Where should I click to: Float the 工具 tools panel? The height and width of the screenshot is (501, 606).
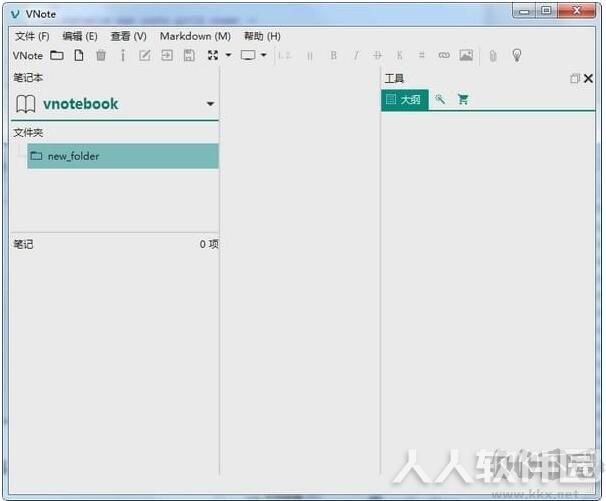pyautogui.click(x=575, y=78)
